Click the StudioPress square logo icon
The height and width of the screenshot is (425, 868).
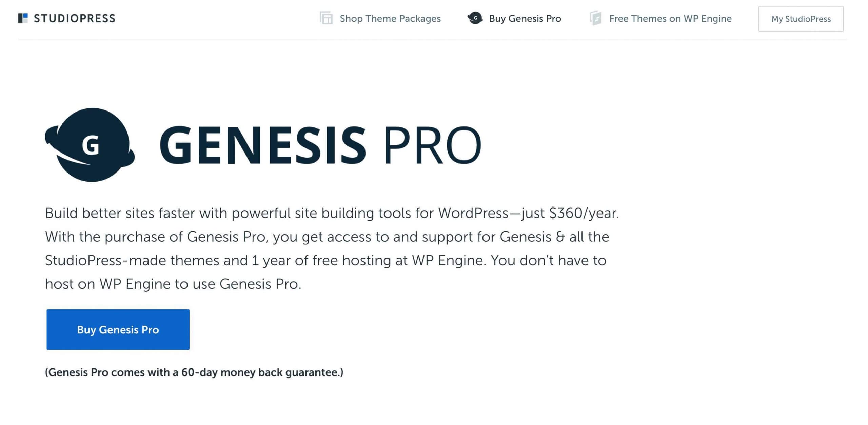coord(23,18)
